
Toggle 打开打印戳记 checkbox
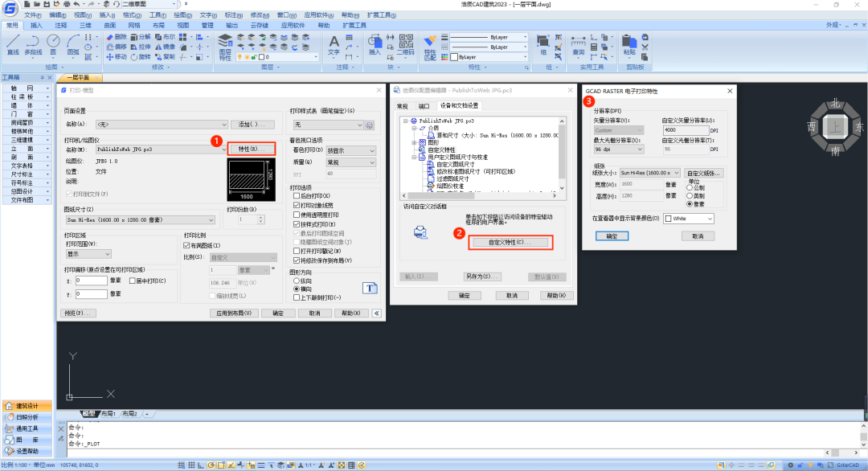[x=297, y=252]
